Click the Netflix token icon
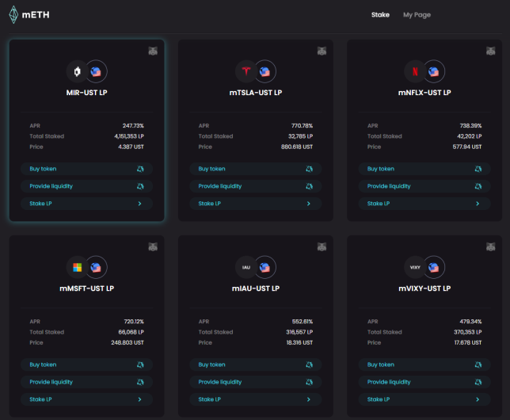Viewport: 510px width, 420px height. tap(415, 71)
